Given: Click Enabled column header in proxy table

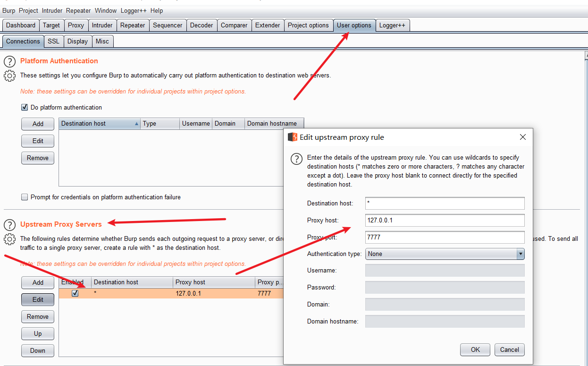Looking at the screenshot, I should click(75, 282).
